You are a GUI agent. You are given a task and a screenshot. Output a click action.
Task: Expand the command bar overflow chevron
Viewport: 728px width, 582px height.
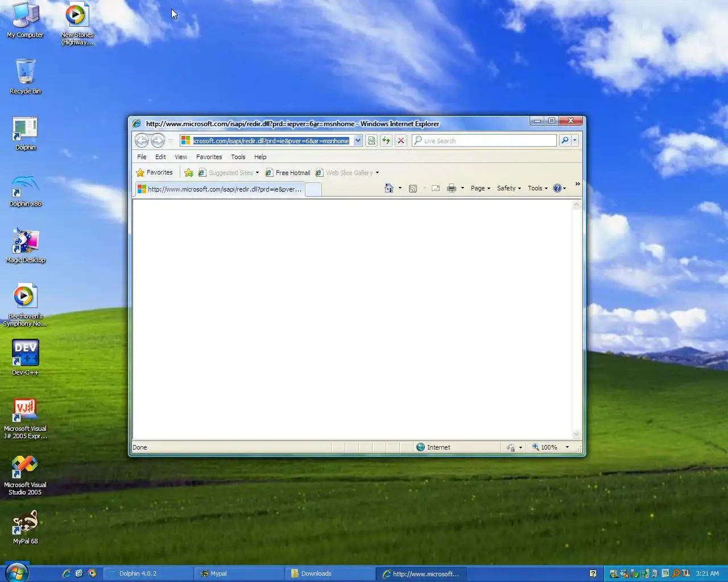(577, 184)
